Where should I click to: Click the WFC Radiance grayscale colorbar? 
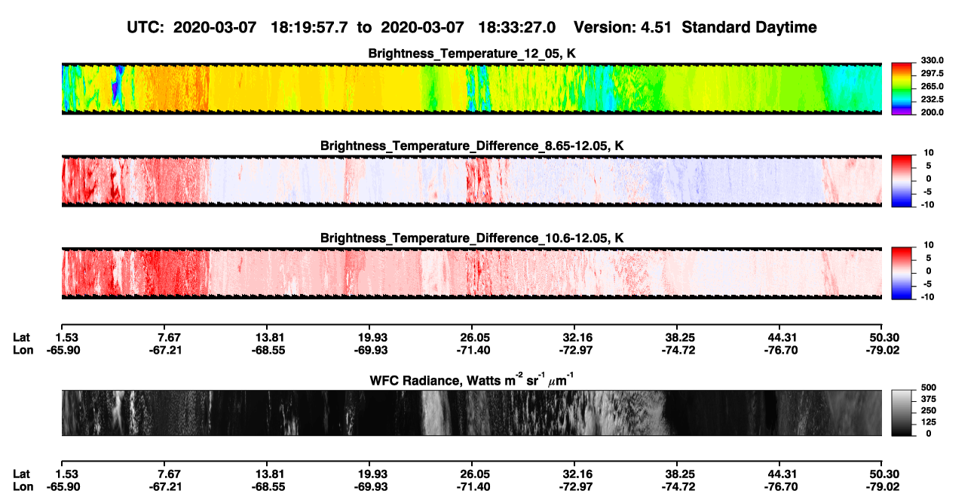tap(902, 413)
